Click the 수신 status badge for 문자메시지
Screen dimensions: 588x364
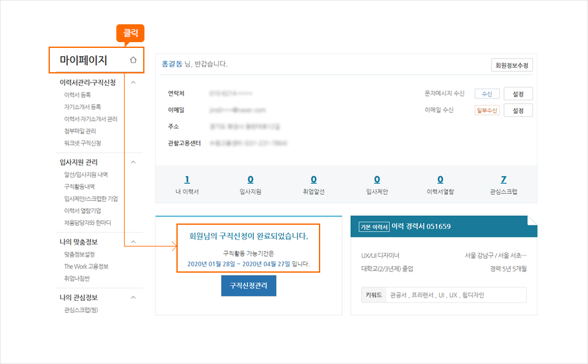486,94
